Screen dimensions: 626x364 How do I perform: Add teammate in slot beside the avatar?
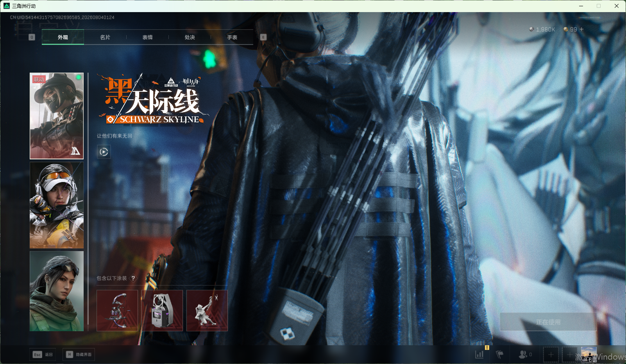point(570,355)
